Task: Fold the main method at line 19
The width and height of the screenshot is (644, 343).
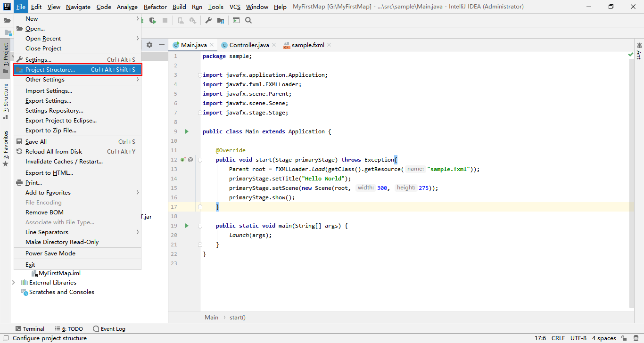Action: tap(200, 226)
